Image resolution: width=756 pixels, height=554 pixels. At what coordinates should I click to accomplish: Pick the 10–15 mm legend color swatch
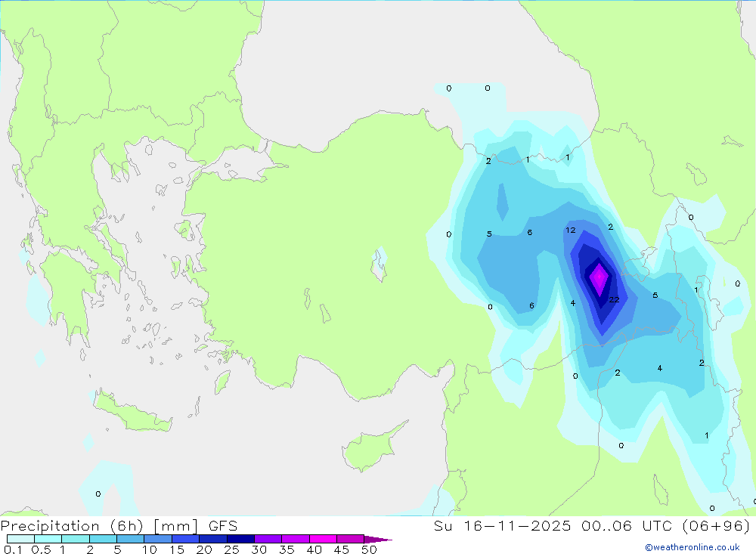[x=158, y=539]
